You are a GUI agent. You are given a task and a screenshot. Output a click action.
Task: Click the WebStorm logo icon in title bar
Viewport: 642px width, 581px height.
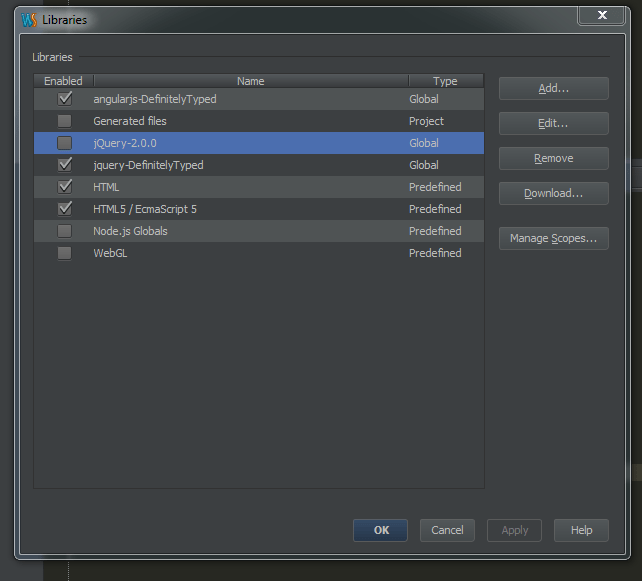pyautogui.click(x=29, y=20)
